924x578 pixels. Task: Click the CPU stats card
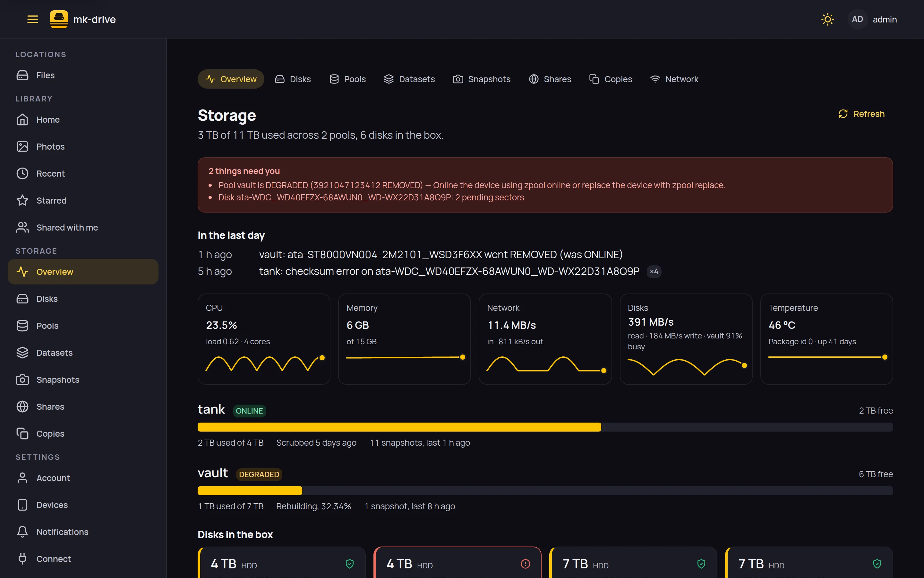pos(264,339)
